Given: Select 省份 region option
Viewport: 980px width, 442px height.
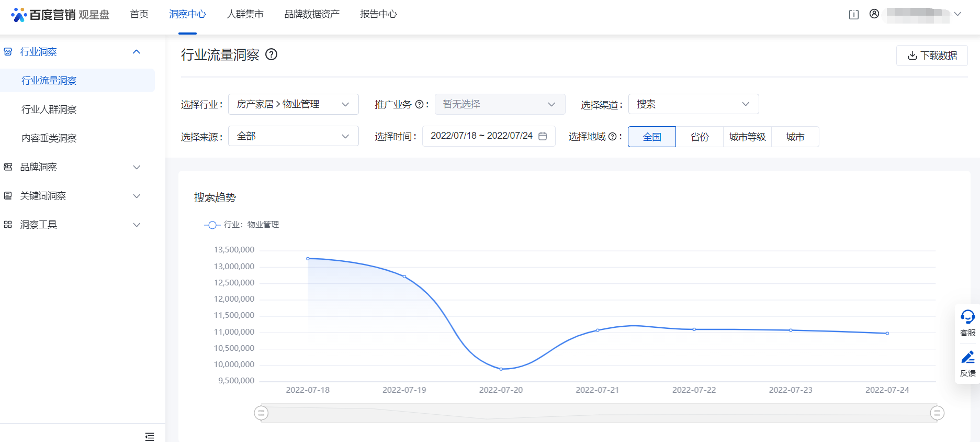Looking at the screenshot, I should pos(700,137).
